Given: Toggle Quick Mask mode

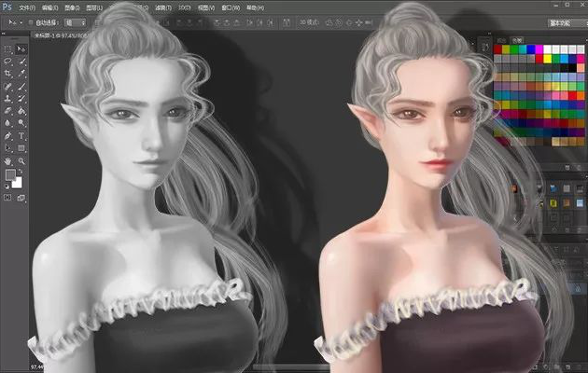Looking at the screenshot, I should (7, 198).
